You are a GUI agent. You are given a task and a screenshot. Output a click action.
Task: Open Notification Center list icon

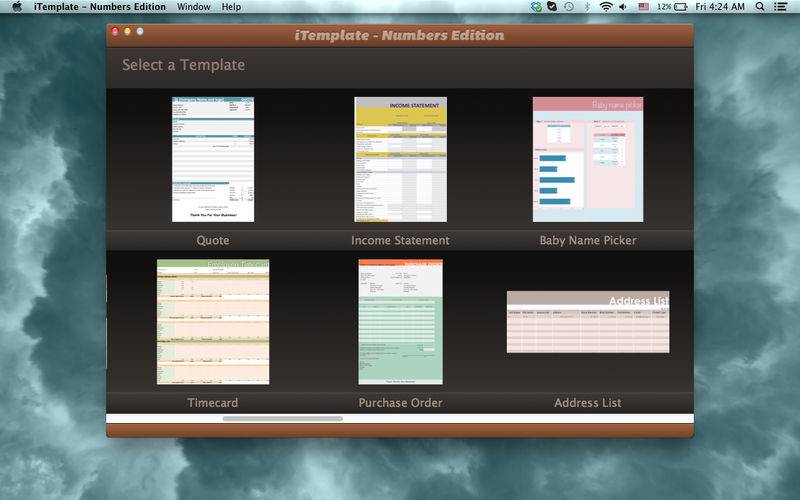[780, 7]
